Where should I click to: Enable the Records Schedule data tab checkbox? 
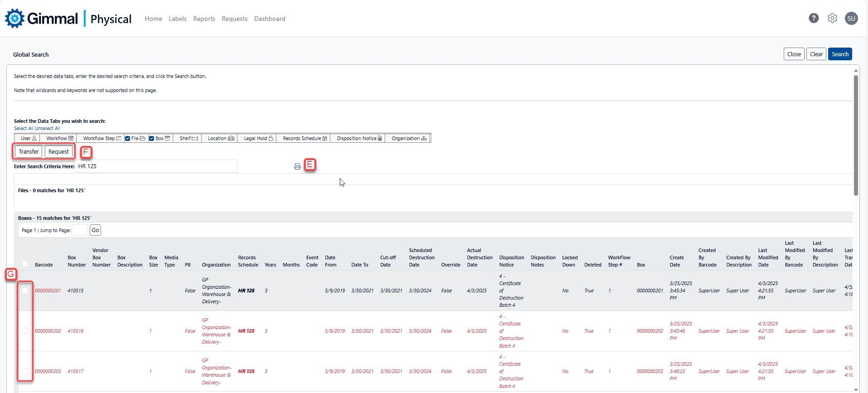[x=280, y=138]
